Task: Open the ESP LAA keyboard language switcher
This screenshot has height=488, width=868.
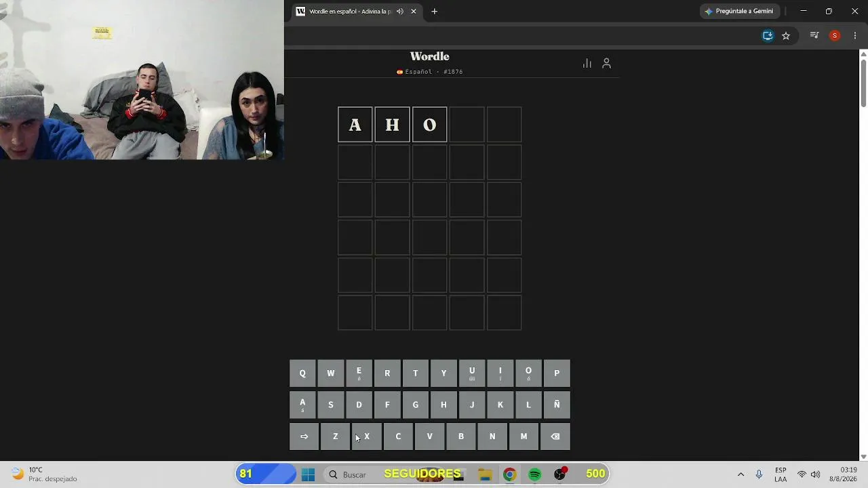Action: tap(781, 474)
